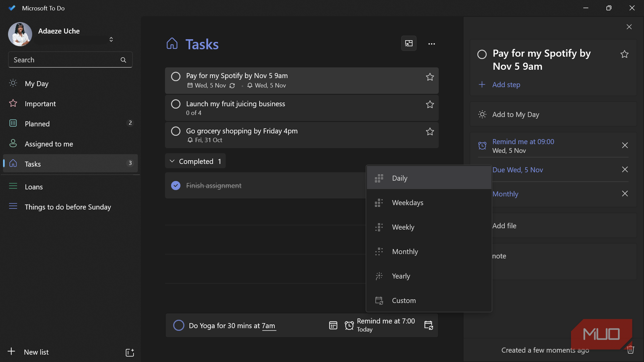Open the Important list
Viewport: 644px width, 362px height.
(70, 104)
